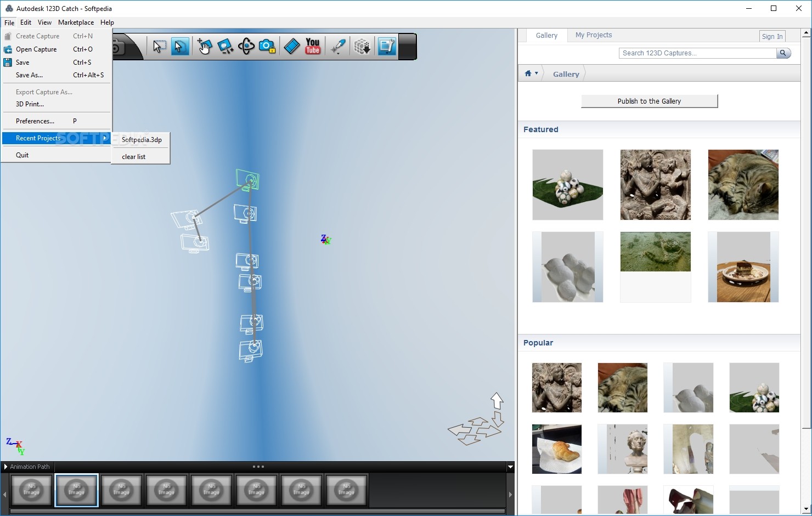
Task: Click the Search 123D Captures field
Action: coord(698,53)
